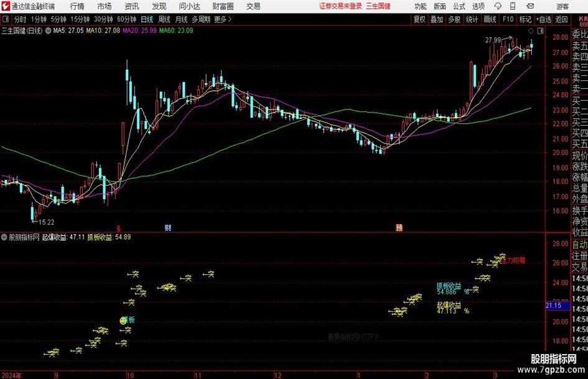Click the MA60: 23.09 value label

pos(176,30)
